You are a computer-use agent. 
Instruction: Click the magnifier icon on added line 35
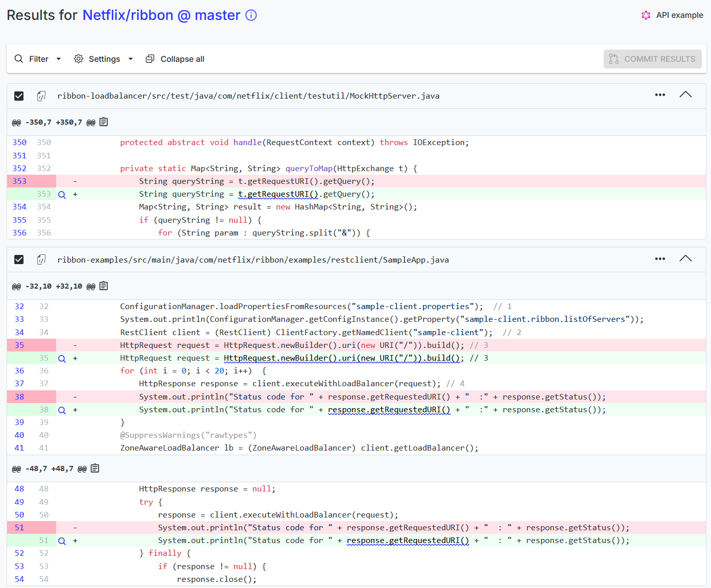pyautogui.click(x=62, y=359)
